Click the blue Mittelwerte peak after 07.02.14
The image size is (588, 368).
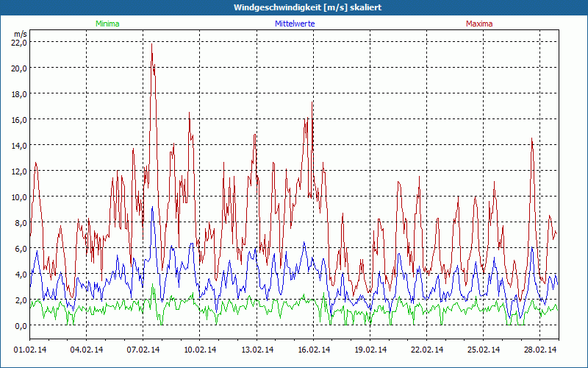pos(152,207)
